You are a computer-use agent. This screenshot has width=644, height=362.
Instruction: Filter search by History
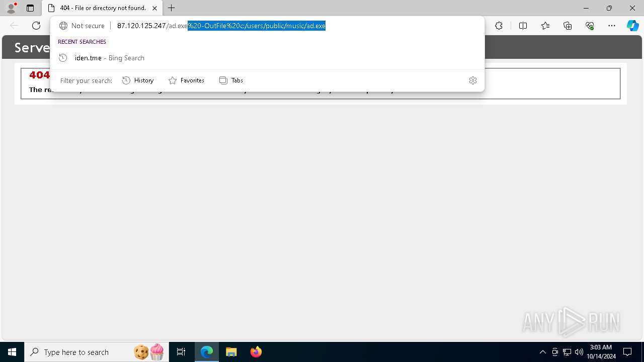tap(138, 80)
